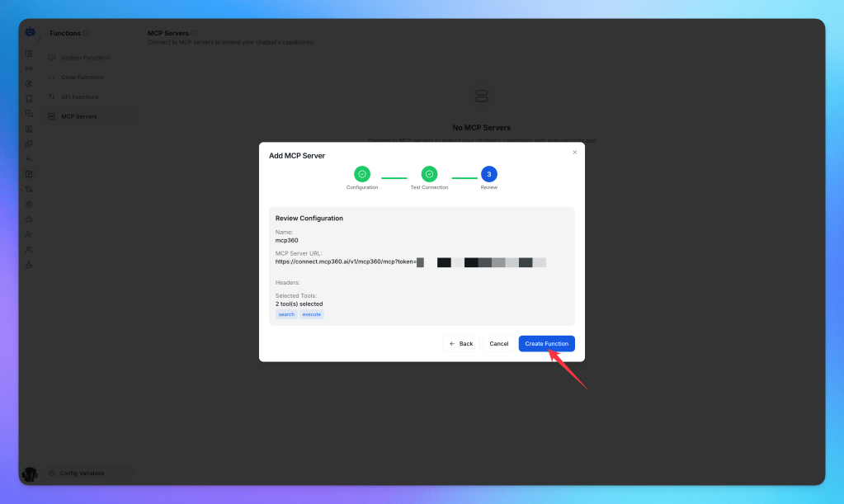Select the Review step number 3
The width and height of the screenshot is (844, 504).
tap(489, 174)
